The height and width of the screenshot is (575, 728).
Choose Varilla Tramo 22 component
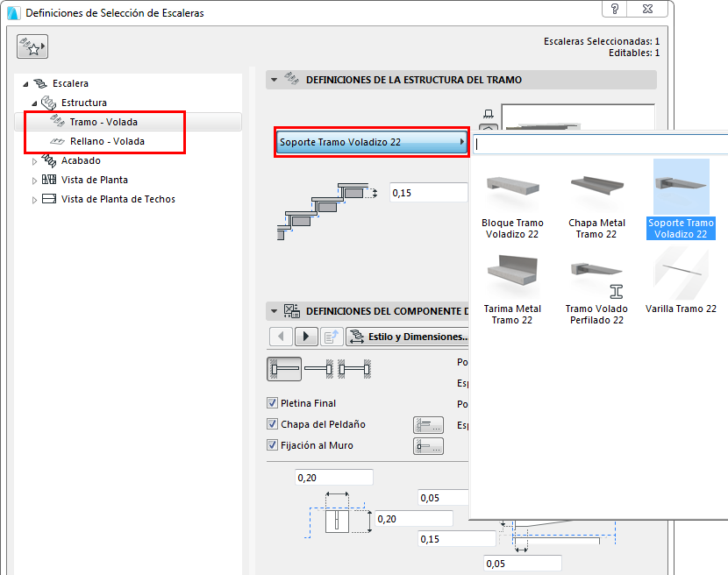pos(682,281)
